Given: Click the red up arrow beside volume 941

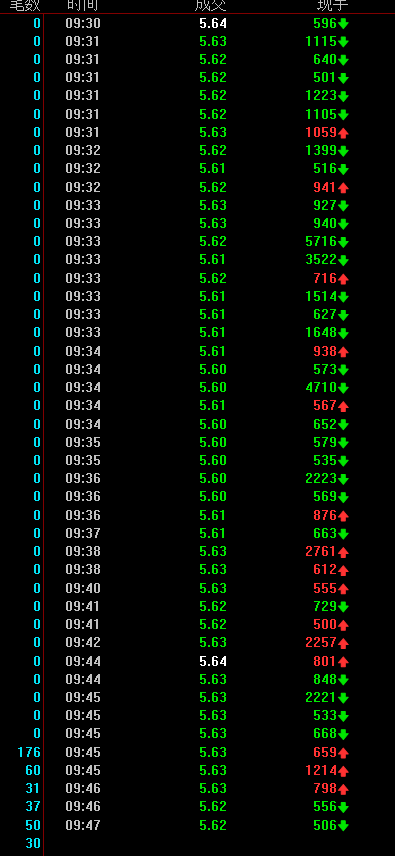Looking at the screenshot, I should [343, 188].
